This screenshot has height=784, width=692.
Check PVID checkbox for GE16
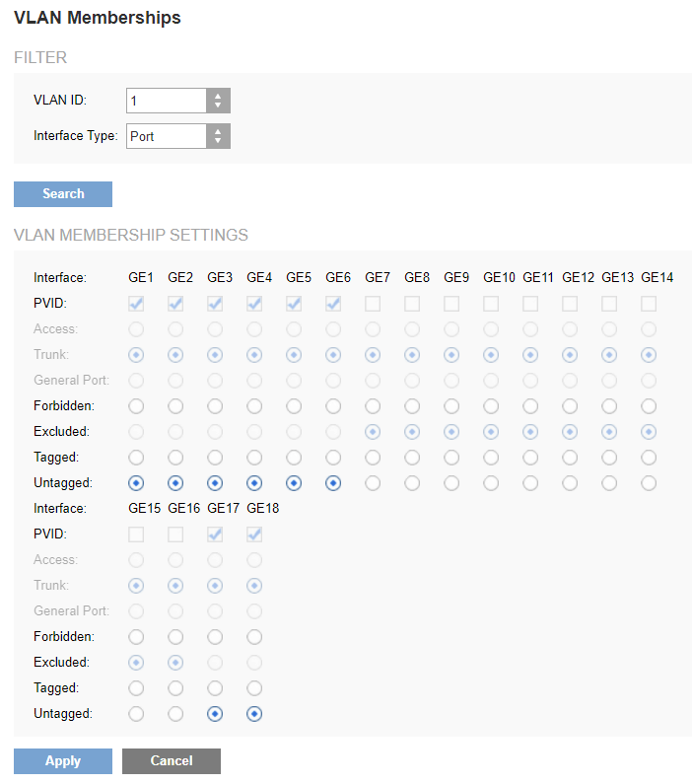[x=175, y=535]
